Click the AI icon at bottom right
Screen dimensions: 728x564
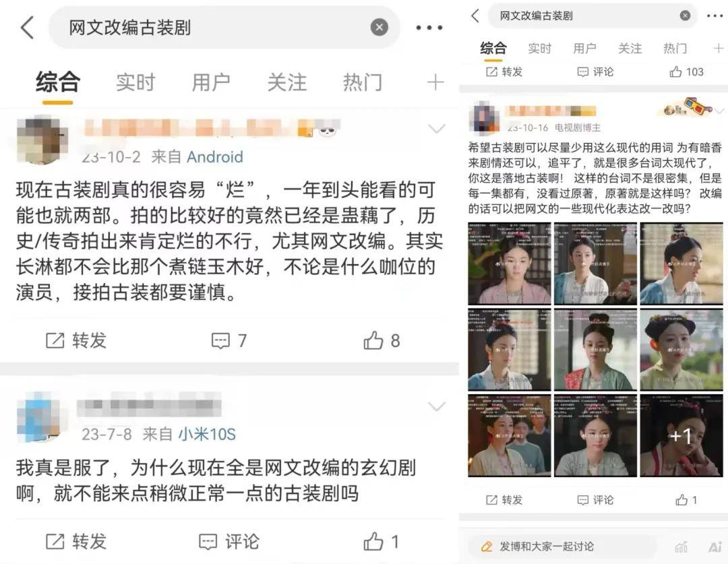click(715, 547)
